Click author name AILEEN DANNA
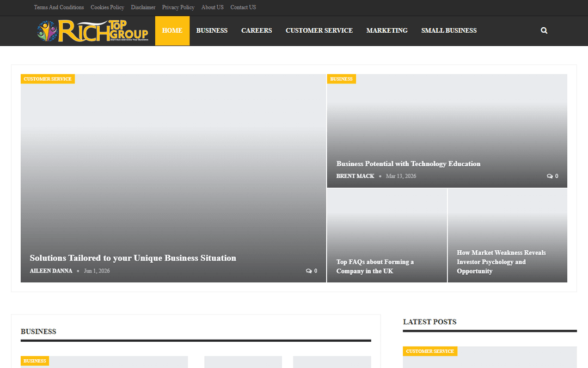The image size is (588, 368). pos(51,271)
